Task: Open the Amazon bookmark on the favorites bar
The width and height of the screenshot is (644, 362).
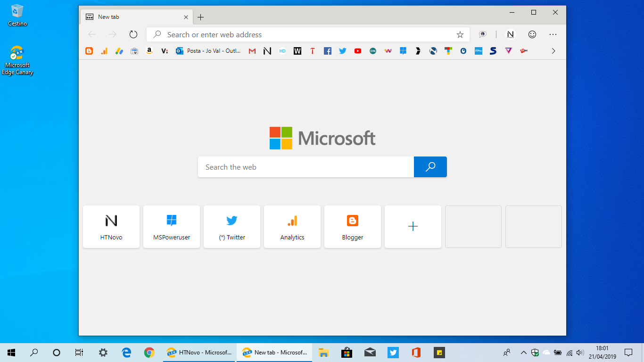Action: click(149, 50)
